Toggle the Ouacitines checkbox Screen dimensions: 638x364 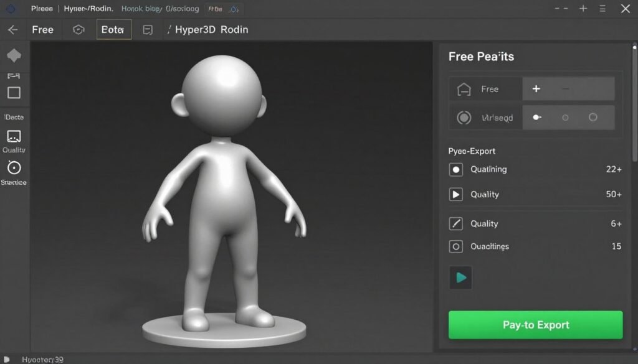click(x=455, y=246)
